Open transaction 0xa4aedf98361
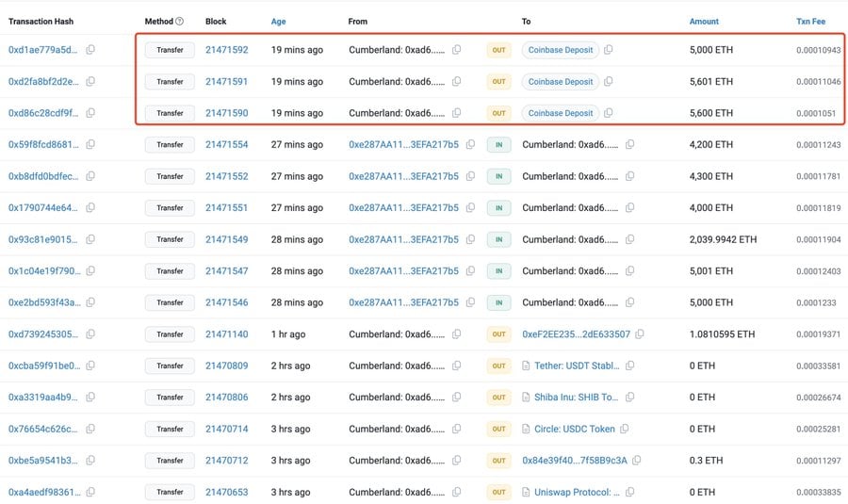Screen dimensions: 848x504 44,492
